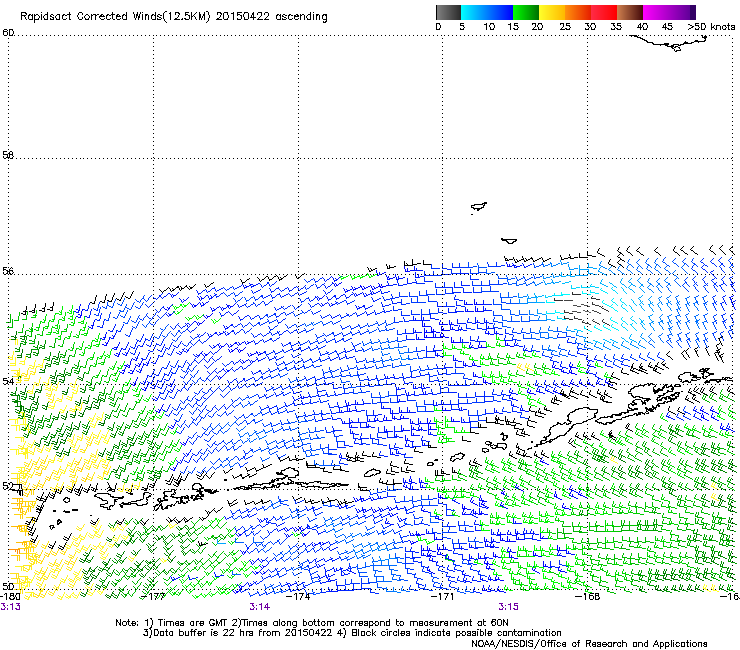This screenshot has height=650, width=740.
Task: Click the '>50 knots' legend label
Action: [711, 27]
